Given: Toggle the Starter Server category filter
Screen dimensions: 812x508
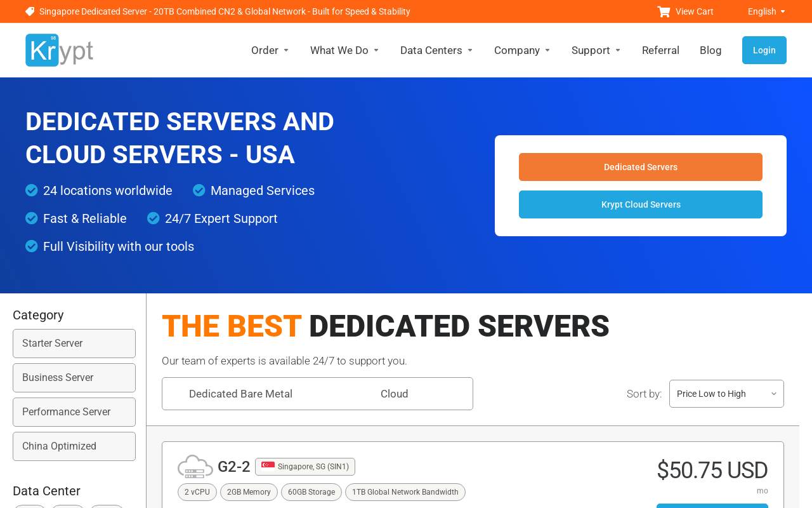Looking at the screenshot, I should point(74,344).
